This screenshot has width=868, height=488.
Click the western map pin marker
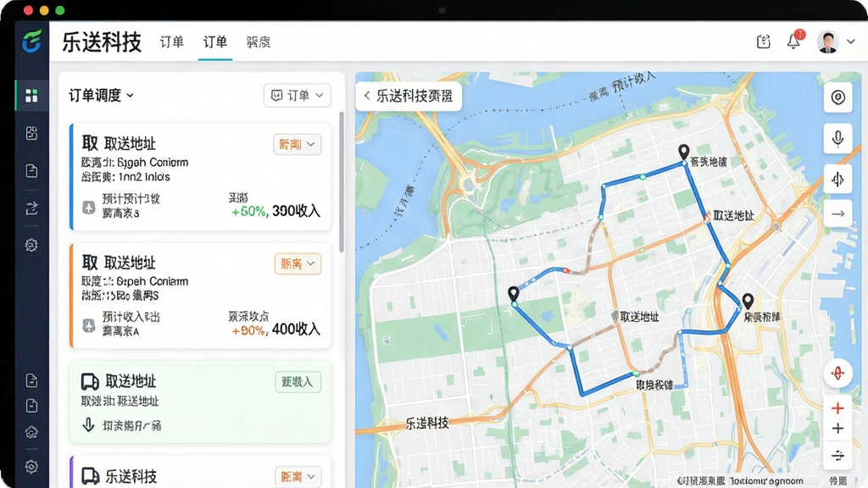point(514,294)
